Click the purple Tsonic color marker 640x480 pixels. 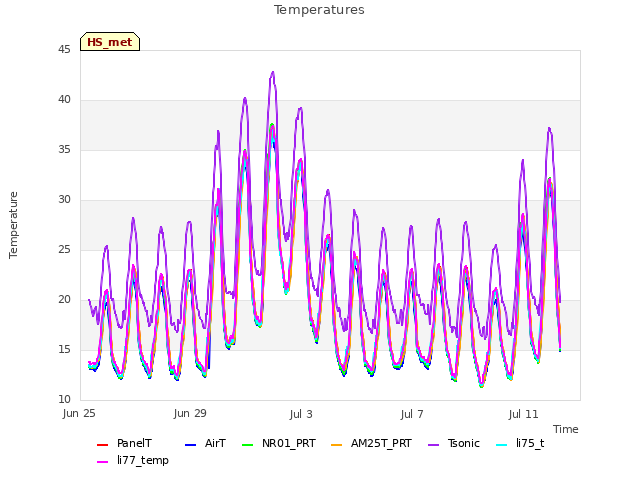click(x=433, y=445)
